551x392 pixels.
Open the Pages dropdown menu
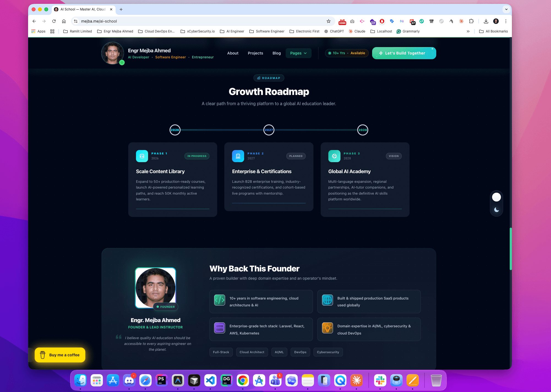click(x=298, y=53)
